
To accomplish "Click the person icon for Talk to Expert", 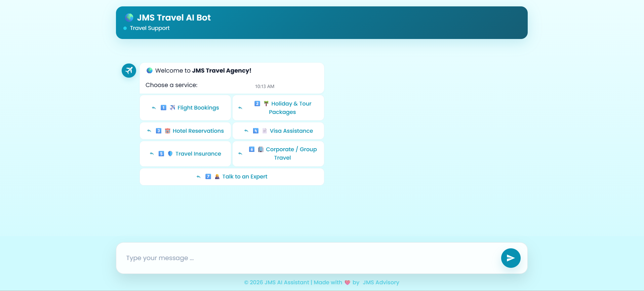I will [x=217, y=176].
